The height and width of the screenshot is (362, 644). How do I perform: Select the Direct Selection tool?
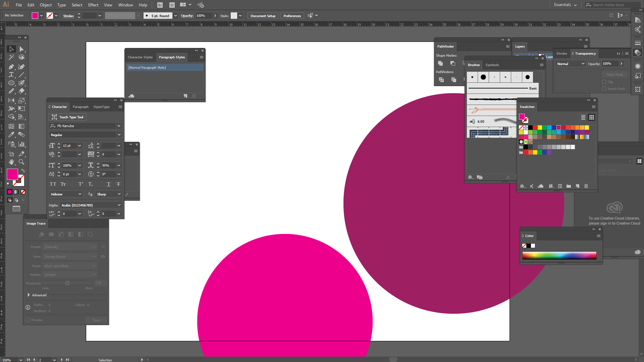coord(21,49)
